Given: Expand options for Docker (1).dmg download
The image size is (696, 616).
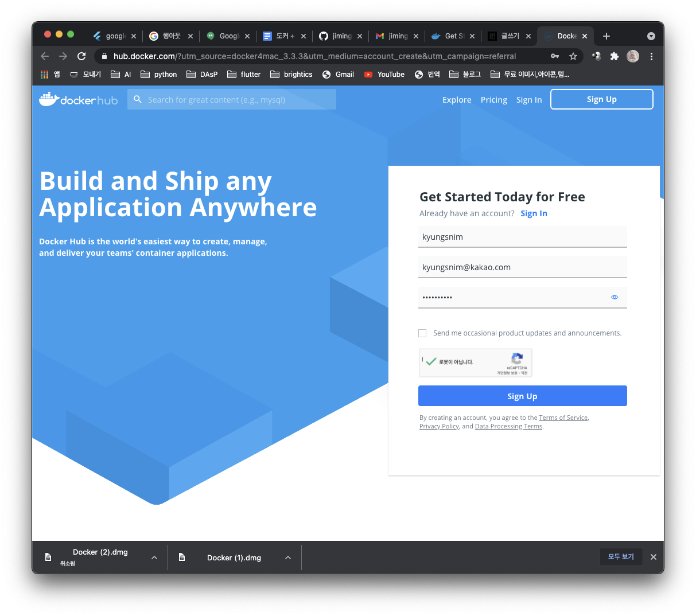Looking at the screenshot, I should (288, 557).
